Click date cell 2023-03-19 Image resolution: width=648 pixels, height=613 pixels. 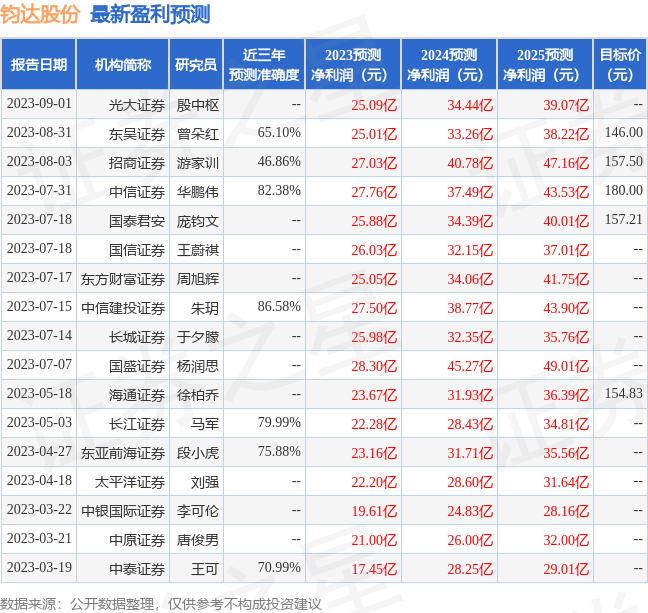[39, 568]
